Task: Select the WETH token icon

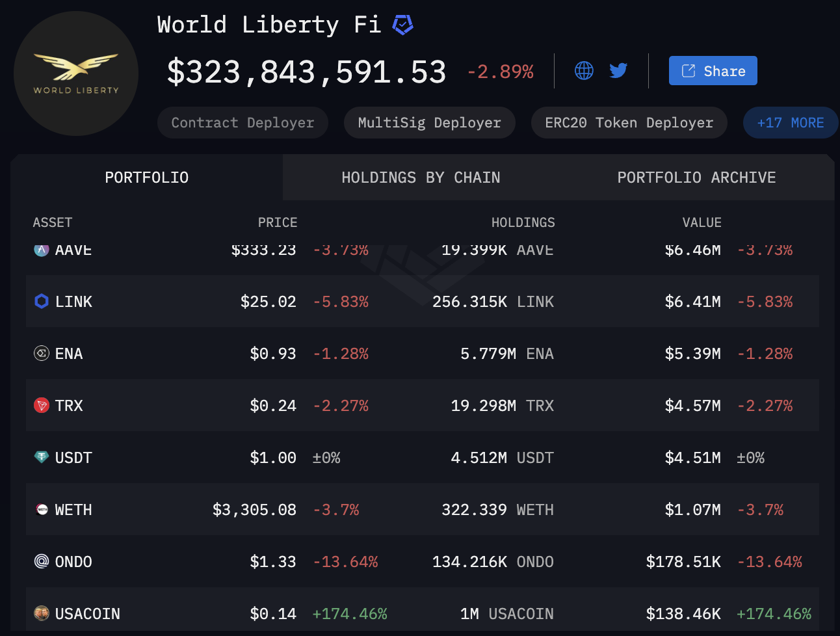Action: [42, 509]
